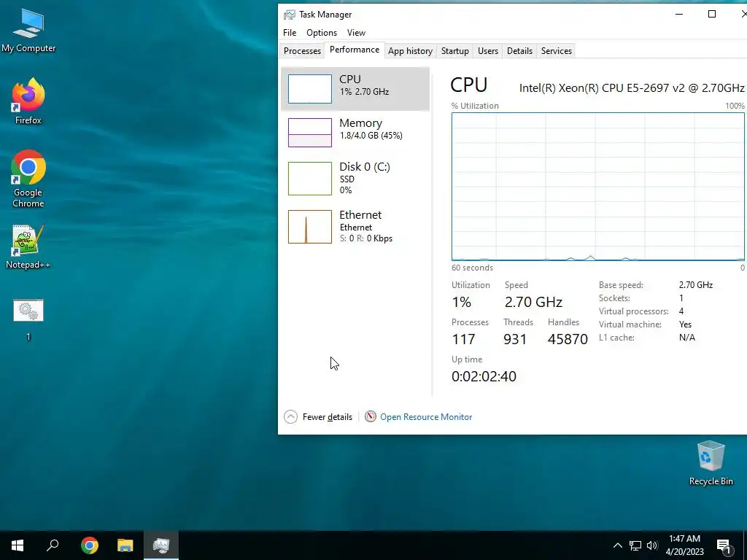This screenshot has height=560, width=747.
Task: Click the Resource Monitor icon
Action: tap(370, 416)
